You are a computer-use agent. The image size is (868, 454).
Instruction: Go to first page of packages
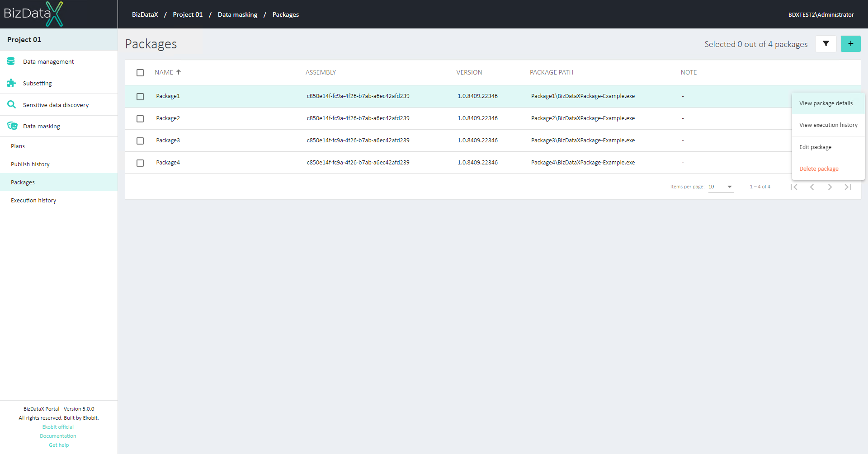coord(794,187)
